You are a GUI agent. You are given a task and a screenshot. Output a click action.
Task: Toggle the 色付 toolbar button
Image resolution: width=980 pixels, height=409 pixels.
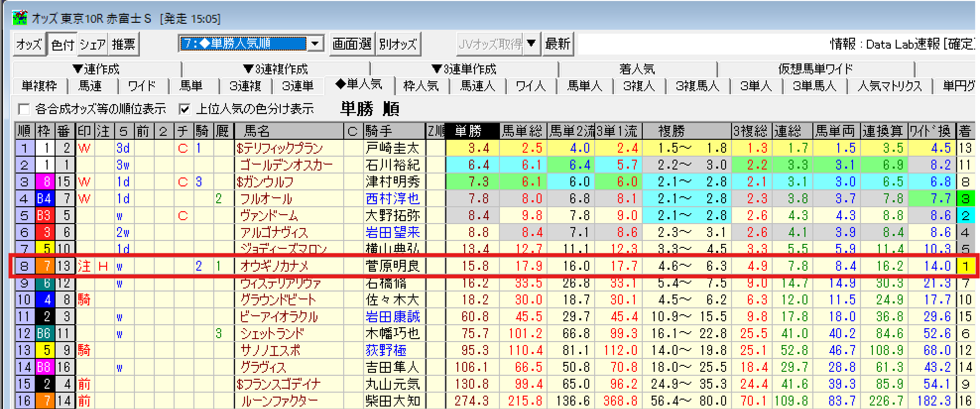click(62, 45)
